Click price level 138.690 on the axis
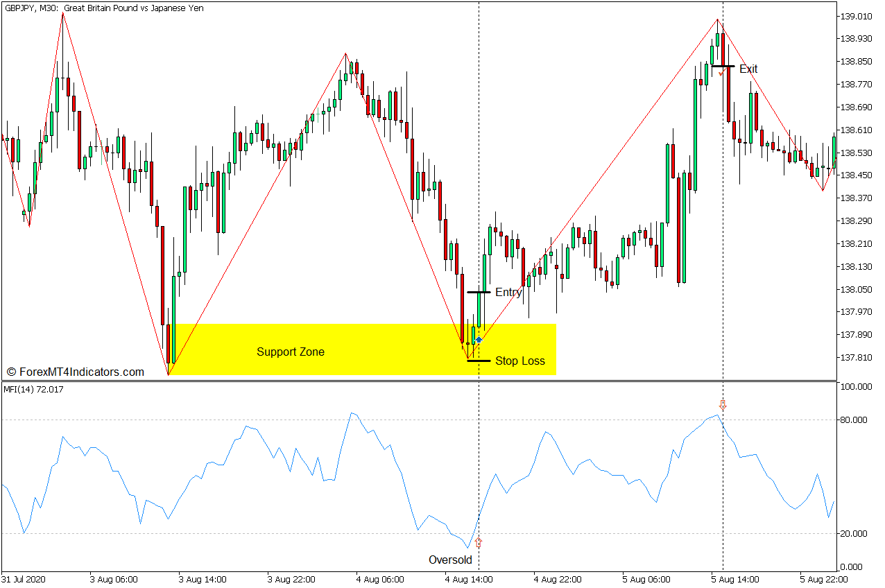This screenshot has height=588, width=885. click(x=857, y=107)
